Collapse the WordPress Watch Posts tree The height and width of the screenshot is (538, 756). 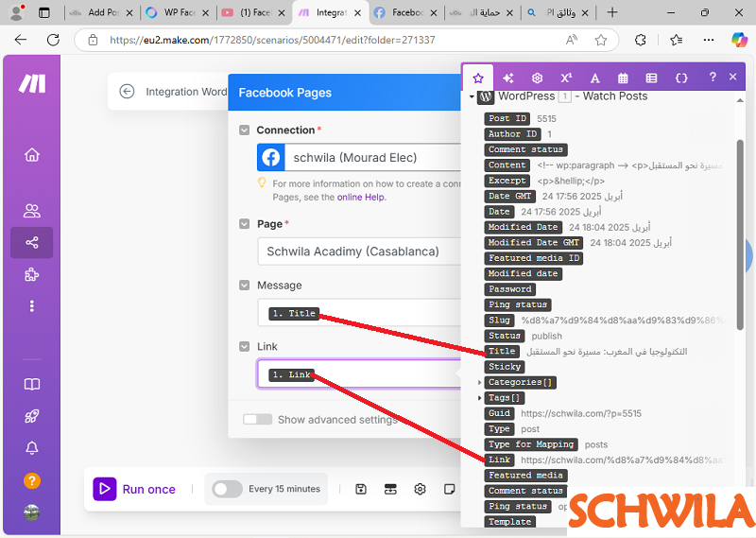[x=472, y=96]
